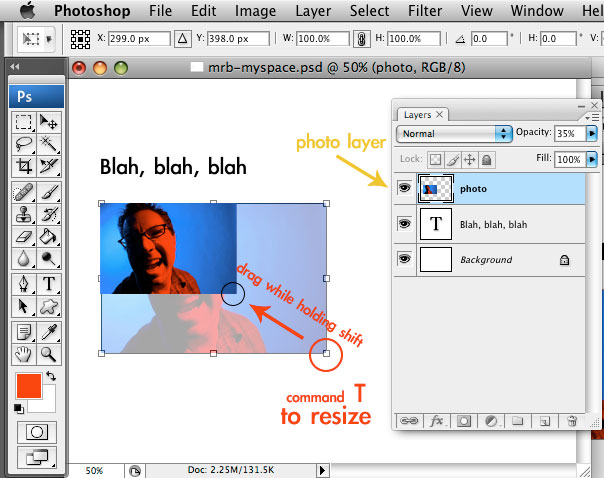
Task: Hide the photo layer
Action: [x=405, y=187]
